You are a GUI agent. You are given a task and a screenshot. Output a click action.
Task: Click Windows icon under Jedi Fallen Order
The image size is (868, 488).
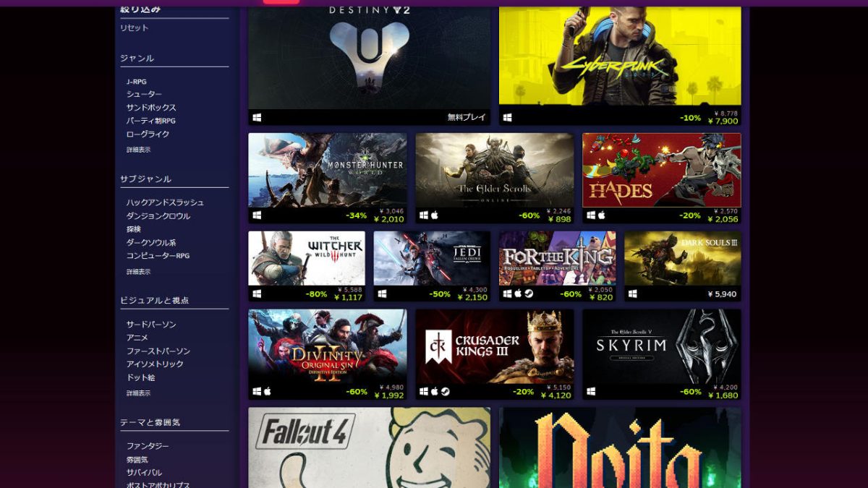coord(382,294)
